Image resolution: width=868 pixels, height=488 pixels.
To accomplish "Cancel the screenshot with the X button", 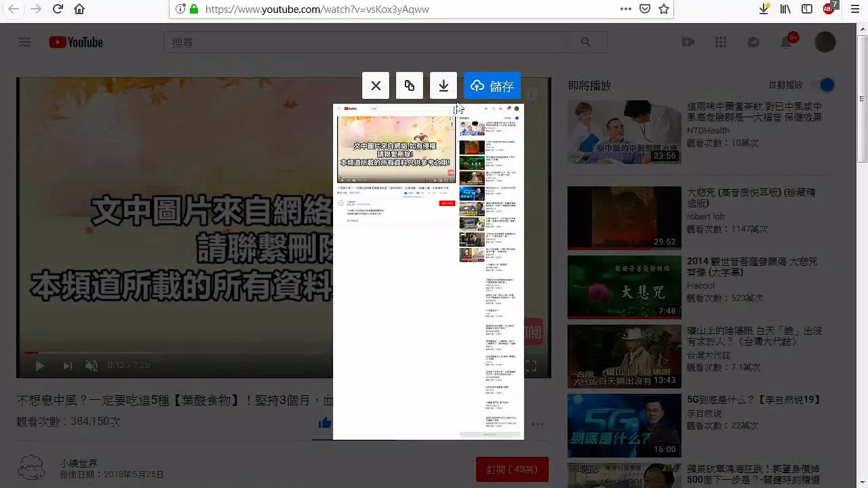I will pyautogui.click(x=376, y=85).
